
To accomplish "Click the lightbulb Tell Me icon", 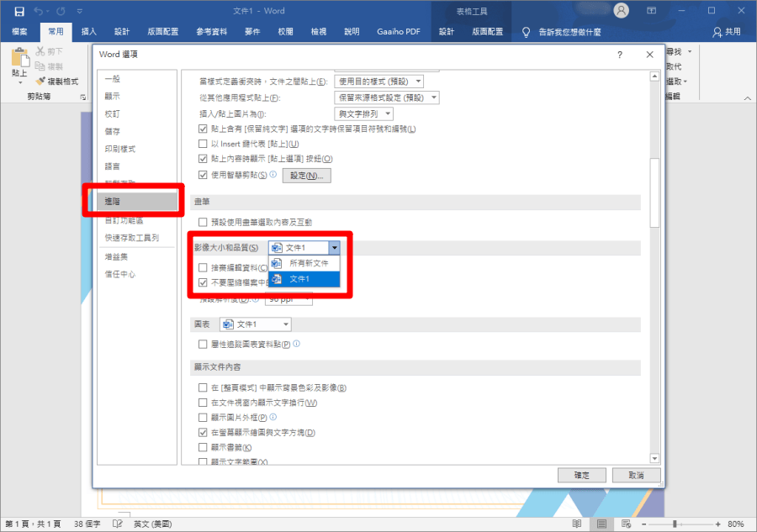I will (527, 32).
